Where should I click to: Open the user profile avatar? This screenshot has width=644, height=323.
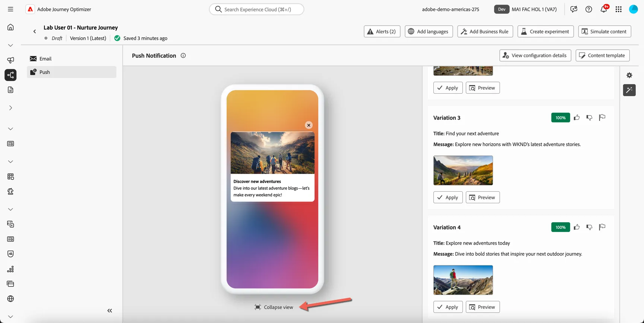point(634,9)
